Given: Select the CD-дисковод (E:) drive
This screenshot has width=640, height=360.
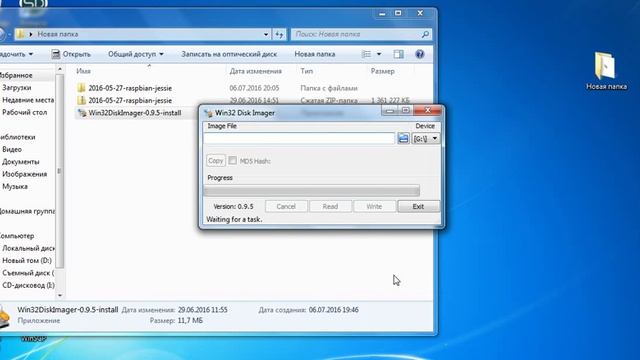Looking at the screenshot, I should 28,285.
